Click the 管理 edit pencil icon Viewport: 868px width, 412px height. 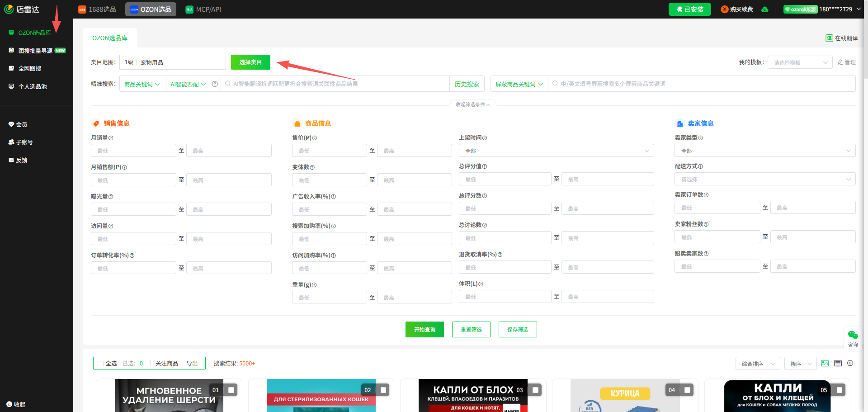840,62
